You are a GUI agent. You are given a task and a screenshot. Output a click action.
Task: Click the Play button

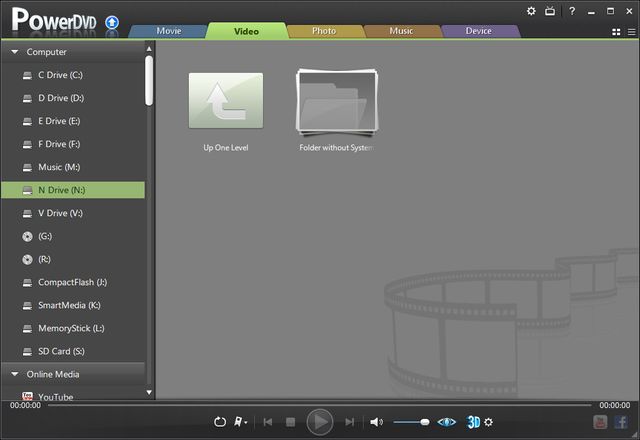pos(320,422)
